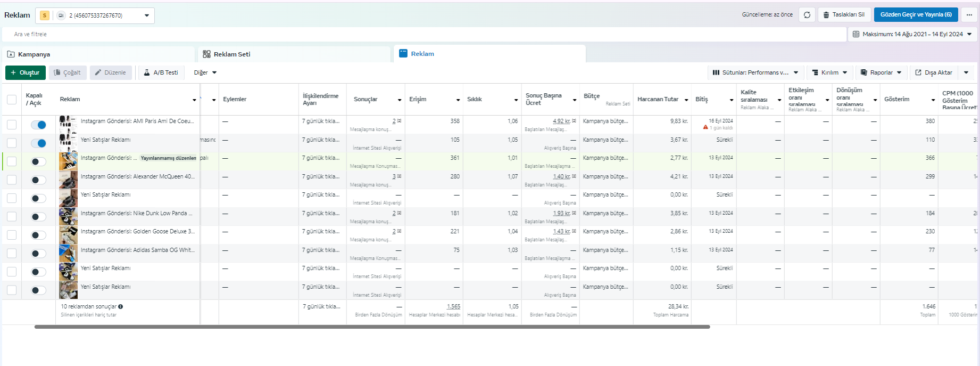Click the refresh icon beside update status
Image resolution: width=980 pixels, height=366 pixels.
tap(807, 15)
